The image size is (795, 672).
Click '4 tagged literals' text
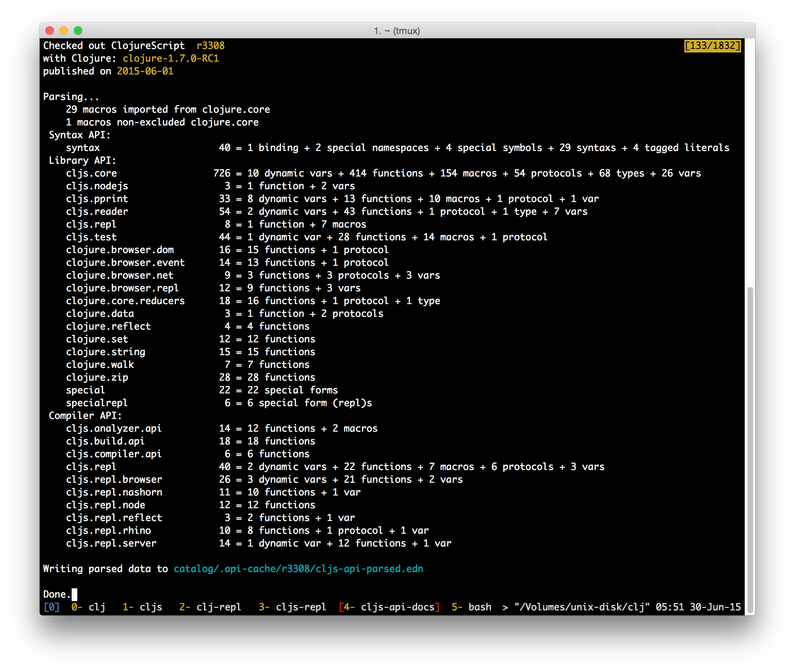pos(681,148)
